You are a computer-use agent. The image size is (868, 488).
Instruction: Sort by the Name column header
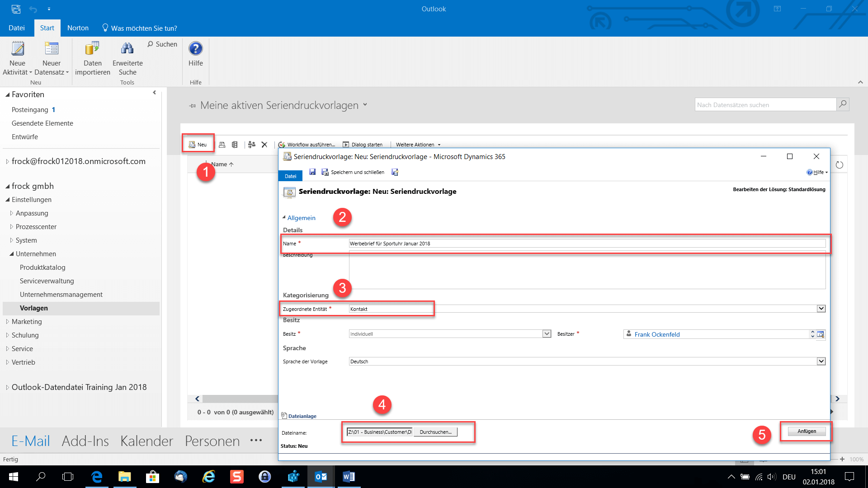coord(222,164)
